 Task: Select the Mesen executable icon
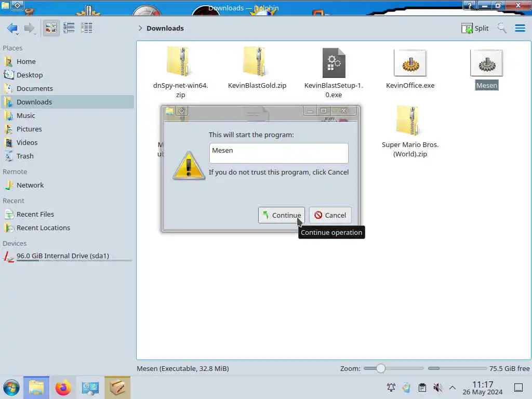tap(486, 63)
